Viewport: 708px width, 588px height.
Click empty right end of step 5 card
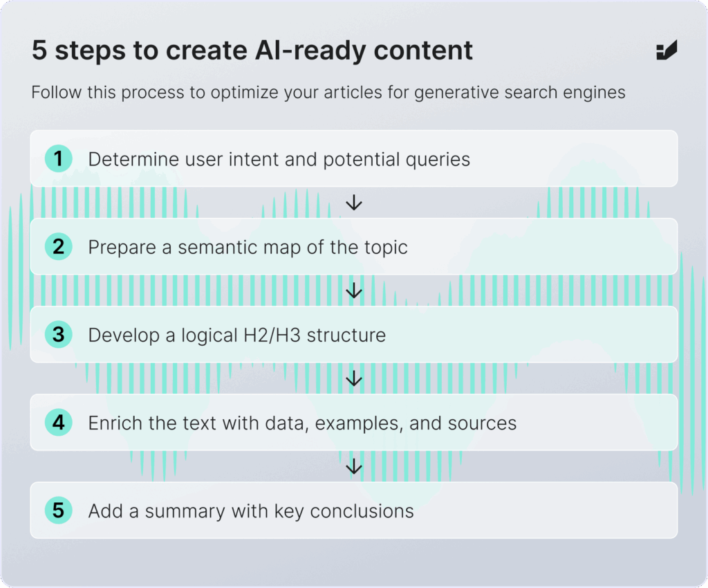pos(622,511)
